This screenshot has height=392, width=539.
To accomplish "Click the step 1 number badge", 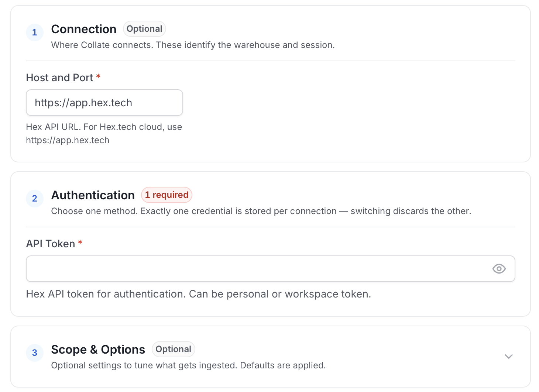I will coord(35,32).
